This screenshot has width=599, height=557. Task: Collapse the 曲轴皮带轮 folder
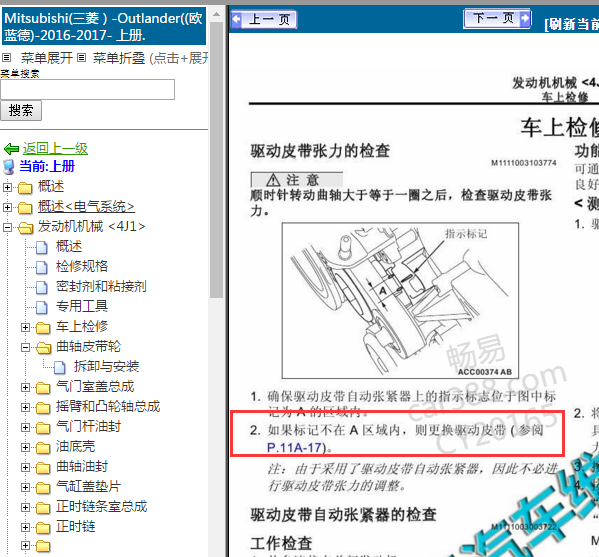[x=25, y=347]
